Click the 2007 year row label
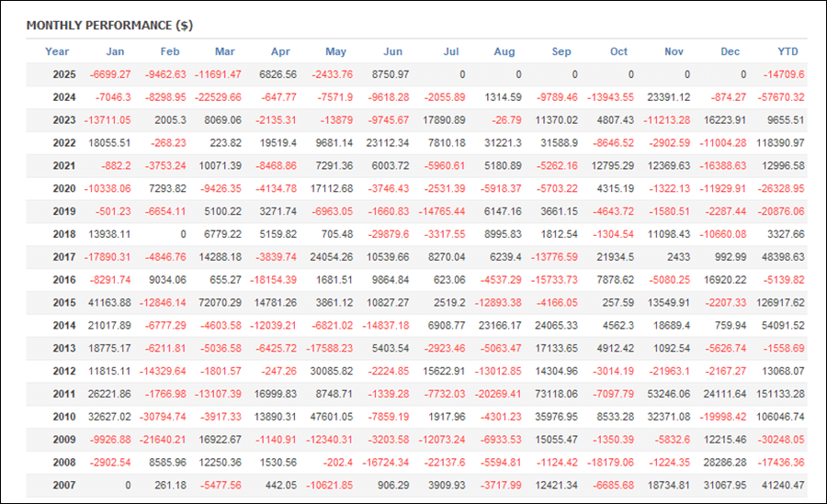Viewport: 827px width, 504px height. pos(64,485)
